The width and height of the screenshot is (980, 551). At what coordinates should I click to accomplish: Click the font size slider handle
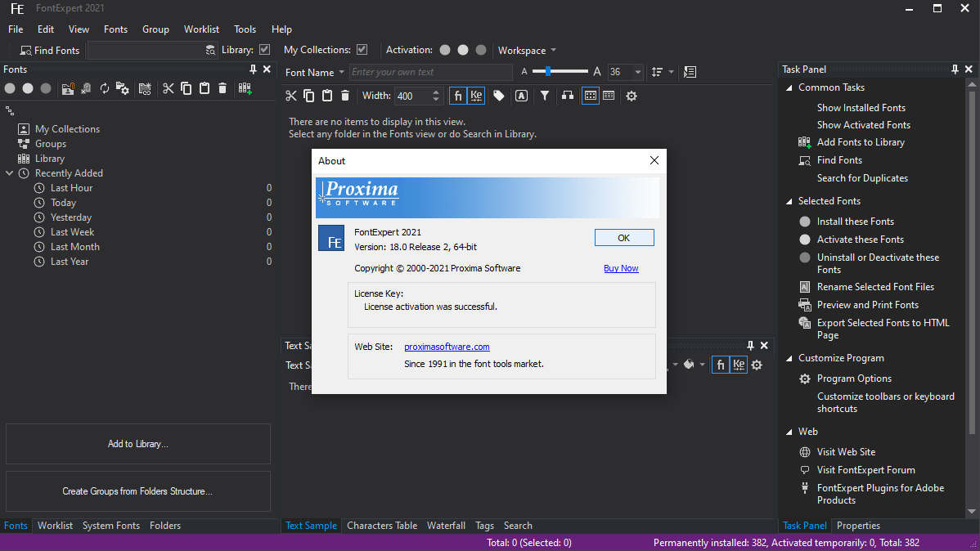[547, 72]
